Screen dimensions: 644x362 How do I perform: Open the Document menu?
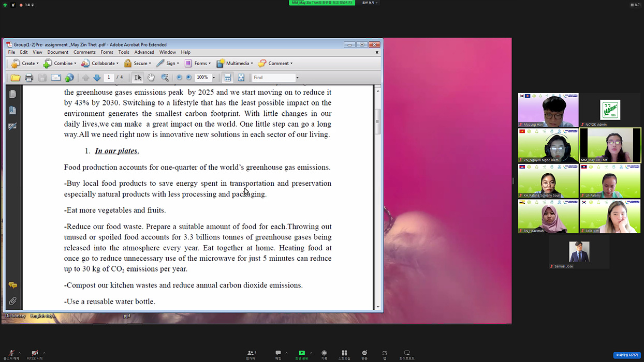click(x=57, y=52)
